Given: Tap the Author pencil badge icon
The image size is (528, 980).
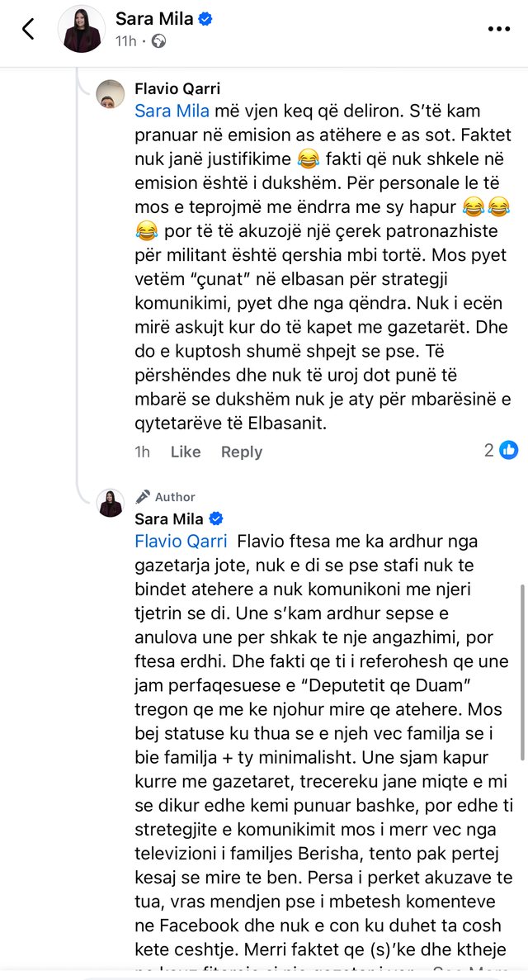Looking at the screenshot, I should (143, 497).
